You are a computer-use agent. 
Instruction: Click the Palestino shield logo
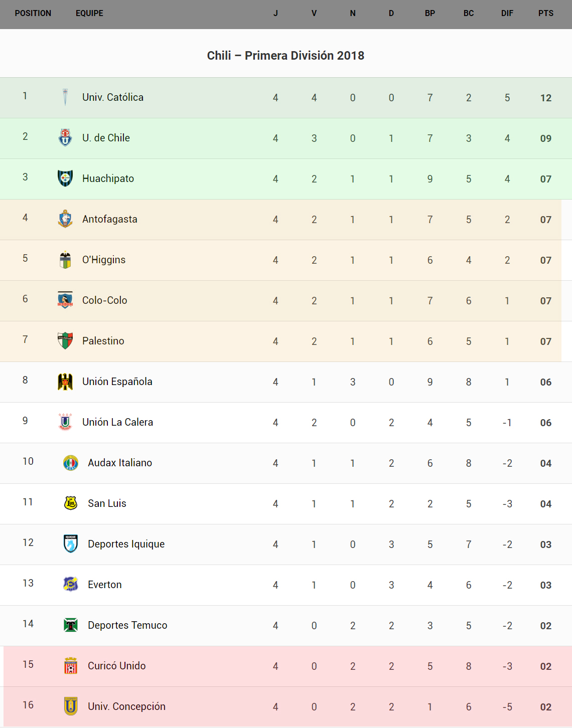65,340
